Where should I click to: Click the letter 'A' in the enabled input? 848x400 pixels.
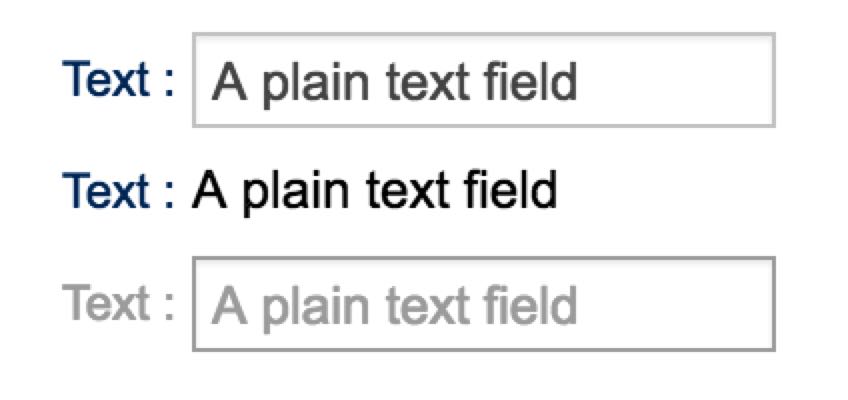[231, 81]
